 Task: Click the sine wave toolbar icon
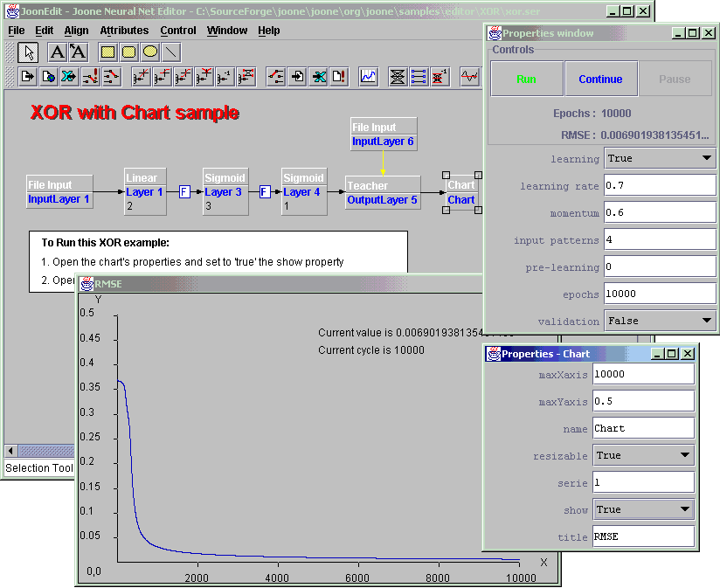click(470, 77)
